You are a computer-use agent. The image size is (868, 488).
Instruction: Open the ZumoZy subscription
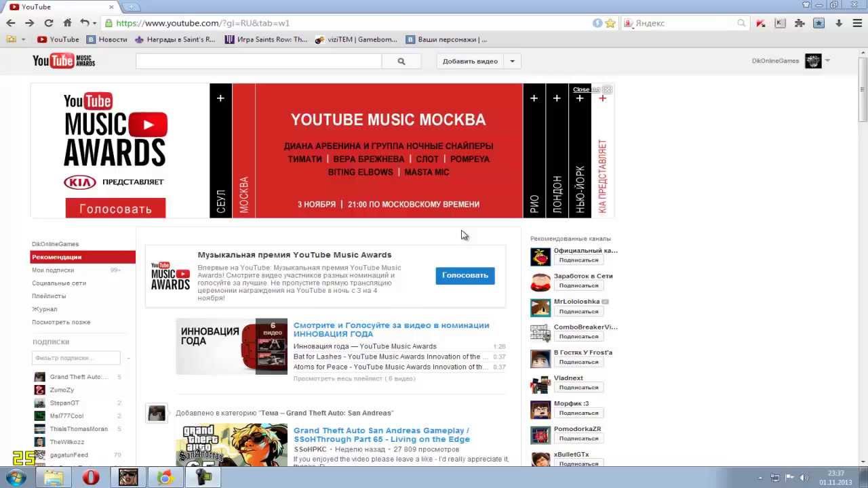tap(62, 390)
